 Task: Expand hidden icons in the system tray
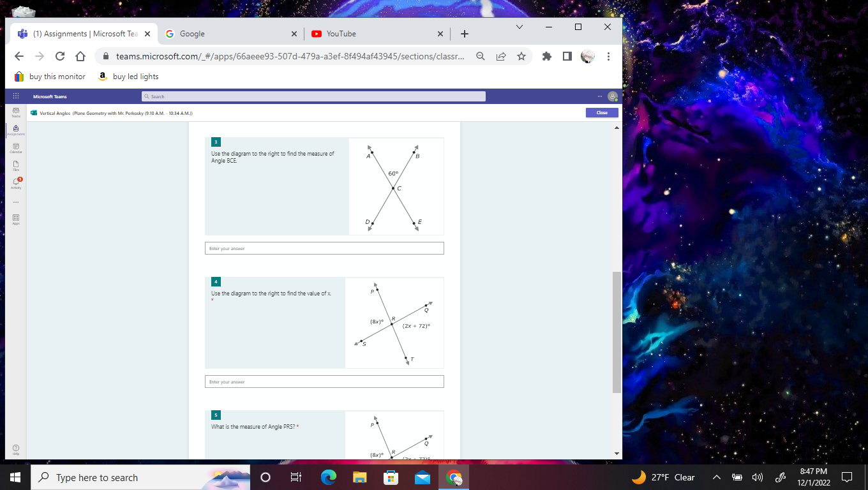click(x=716, y=477)
